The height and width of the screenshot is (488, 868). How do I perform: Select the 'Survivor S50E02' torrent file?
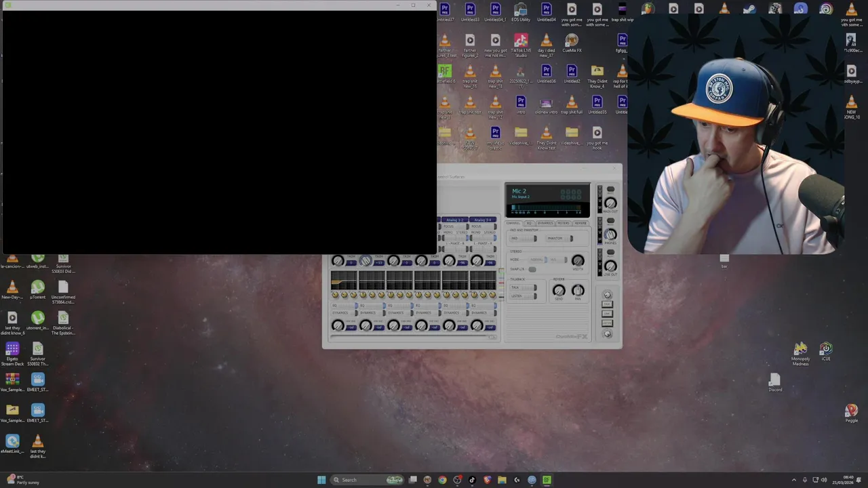38,354
